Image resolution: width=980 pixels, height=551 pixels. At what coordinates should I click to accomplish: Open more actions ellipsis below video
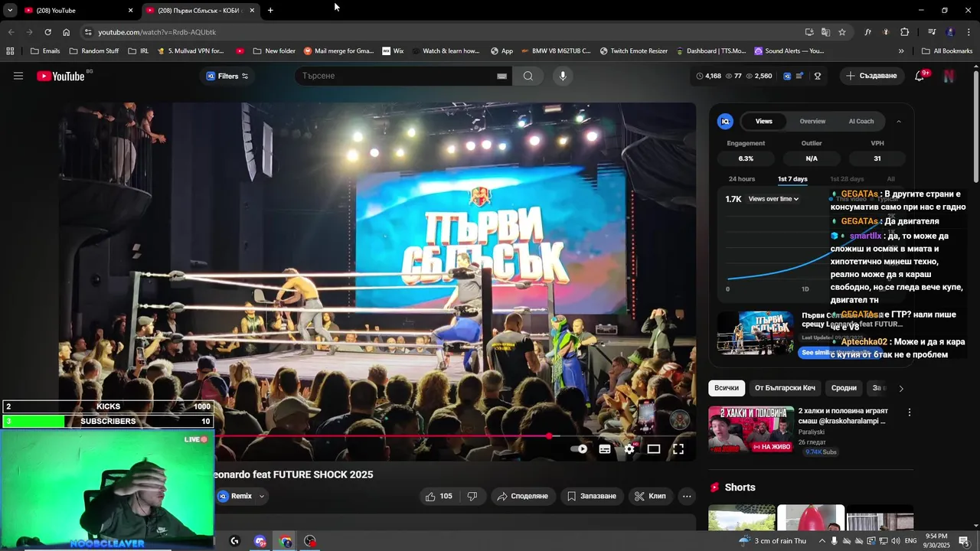[x=687, y=496]
